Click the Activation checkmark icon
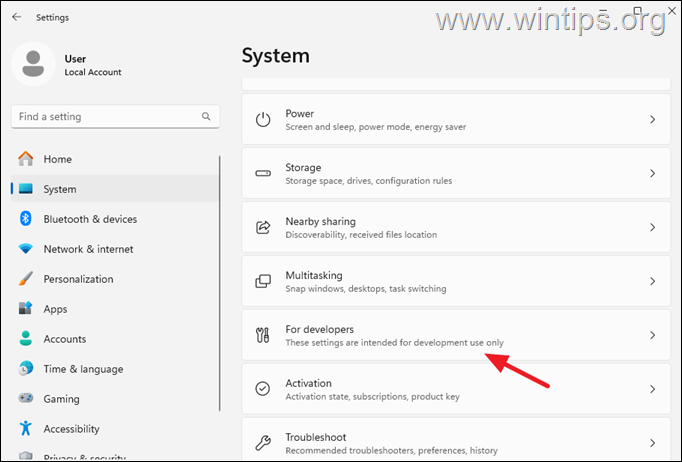682x462 pixels. pos(263,388)
